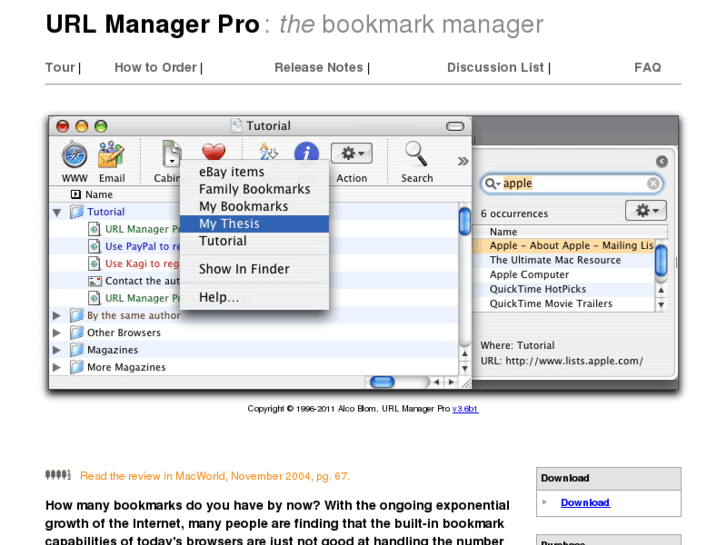Show more toolbar items via double chevron

[x=463, y=161]
